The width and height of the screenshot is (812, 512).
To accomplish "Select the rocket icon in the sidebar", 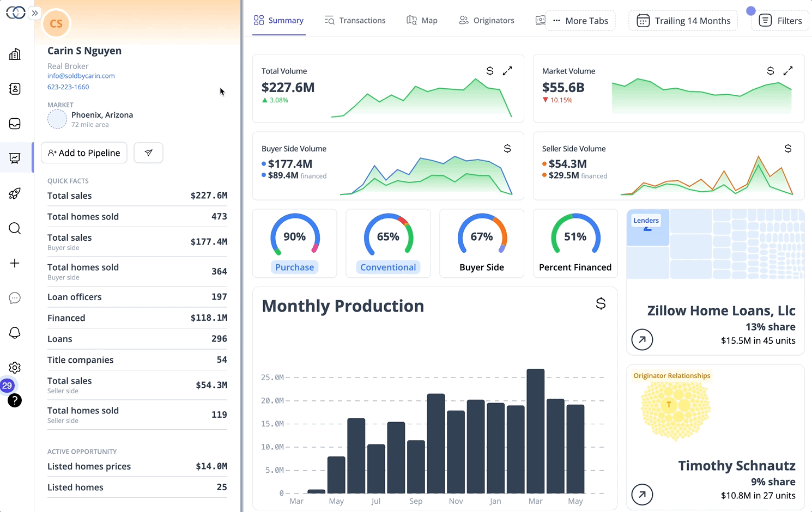I will click(15, 193).
